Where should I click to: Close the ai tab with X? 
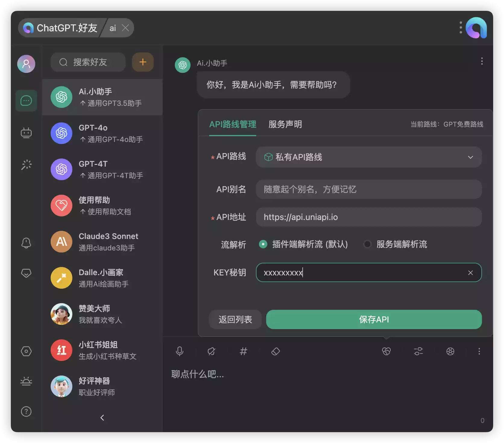(125, 28)
